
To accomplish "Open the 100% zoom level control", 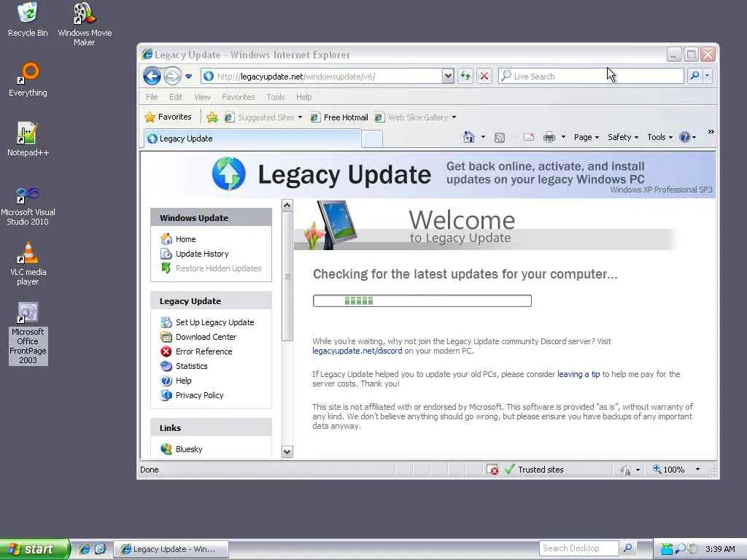I will coord(675,470).
